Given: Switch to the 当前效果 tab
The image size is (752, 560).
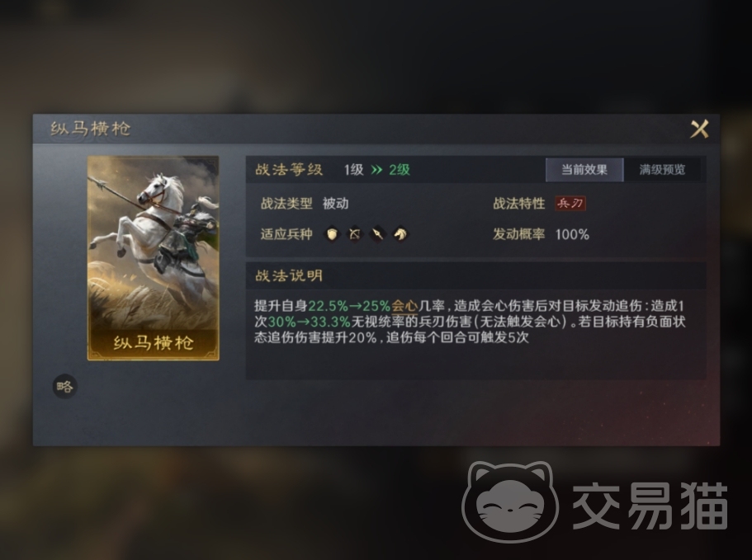Looking at the screenshot, I should pyautogui.click(x=584, y=170).
